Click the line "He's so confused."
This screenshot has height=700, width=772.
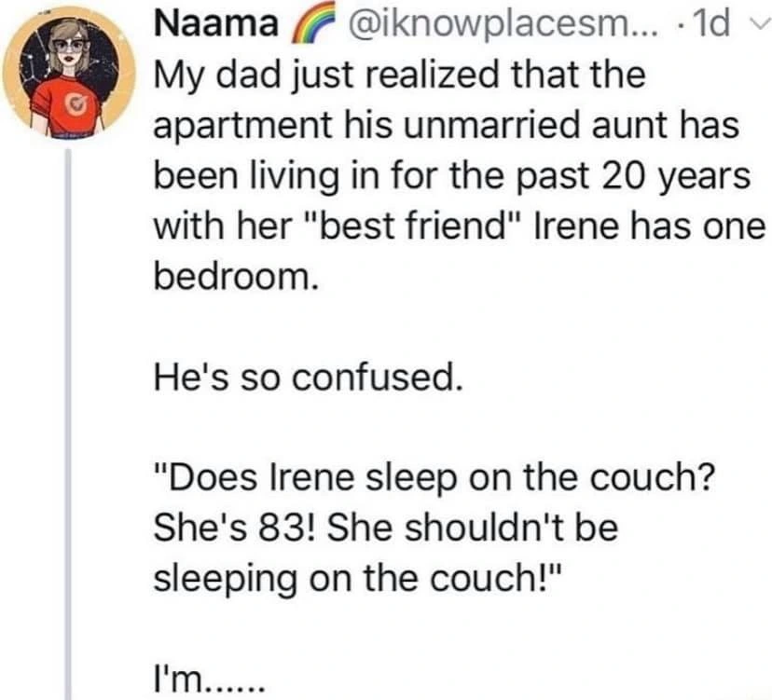(x=307, y=377)
